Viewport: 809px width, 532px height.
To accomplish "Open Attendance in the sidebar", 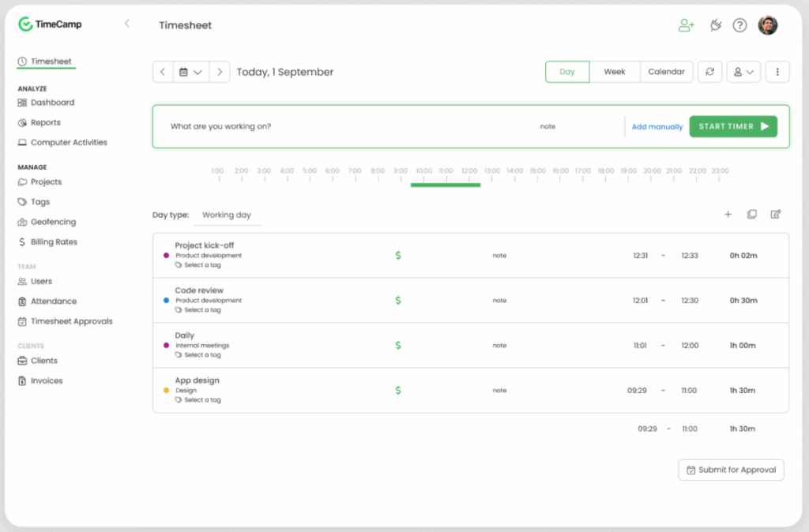I will coord(47,302).
